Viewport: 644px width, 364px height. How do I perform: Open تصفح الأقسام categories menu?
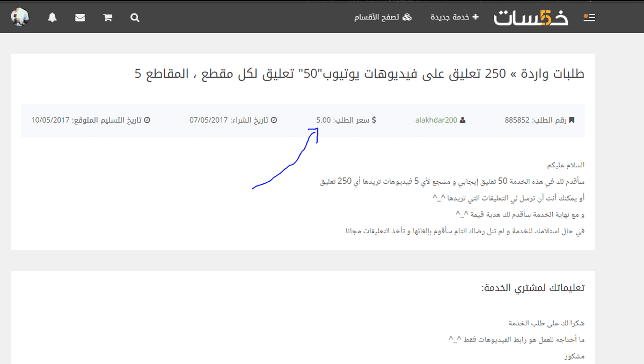coord(383,17)
